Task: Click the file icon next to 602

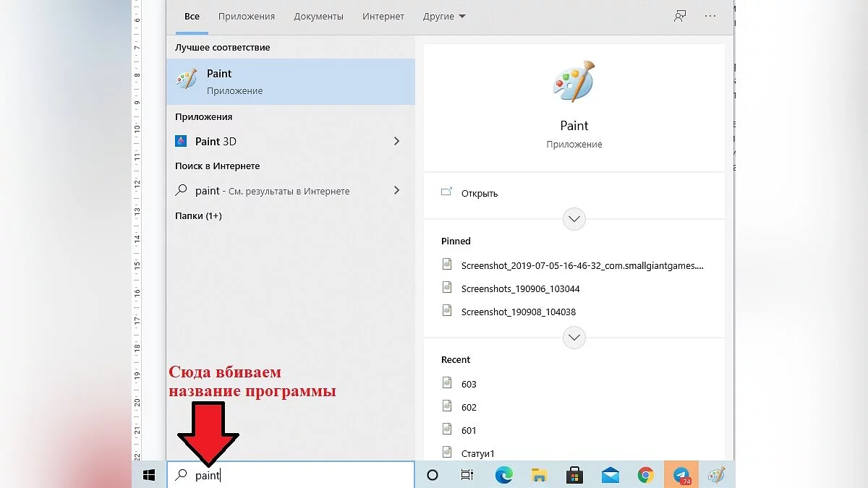Action: tap(447, 406)
